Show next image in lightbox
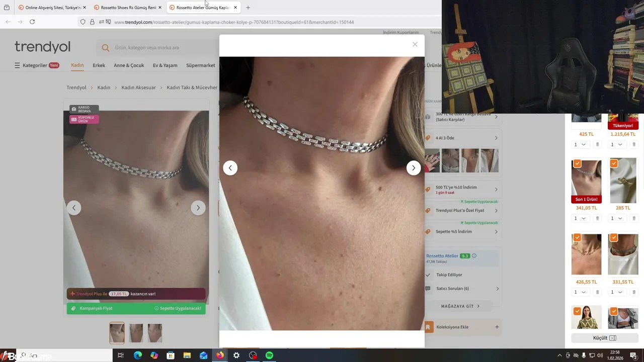 (x=414, y=168)
